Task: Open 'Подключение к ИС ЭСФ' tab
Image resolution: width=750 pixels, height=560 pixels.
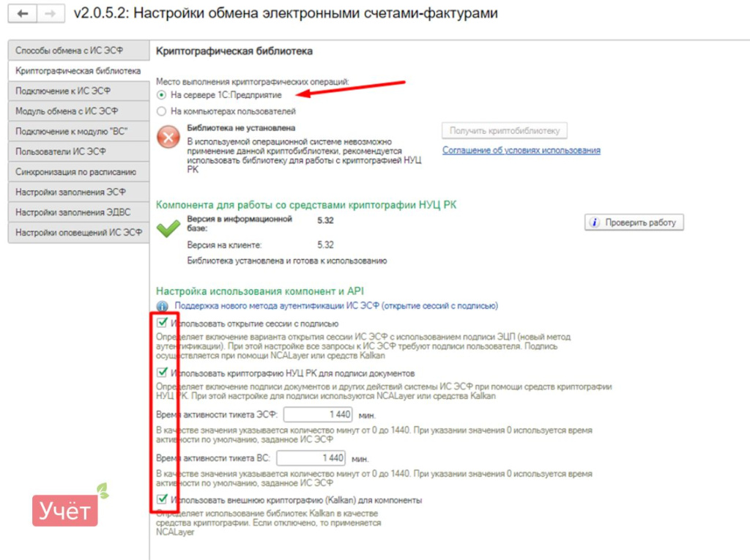Action: (79, 91)
